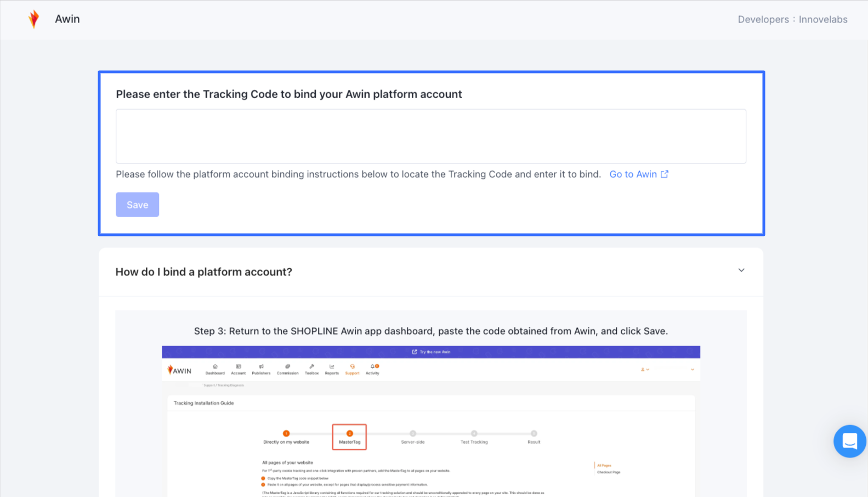Click the 'Please follow the platform account binding' note

pyautogui.click(x=358, y=174)
